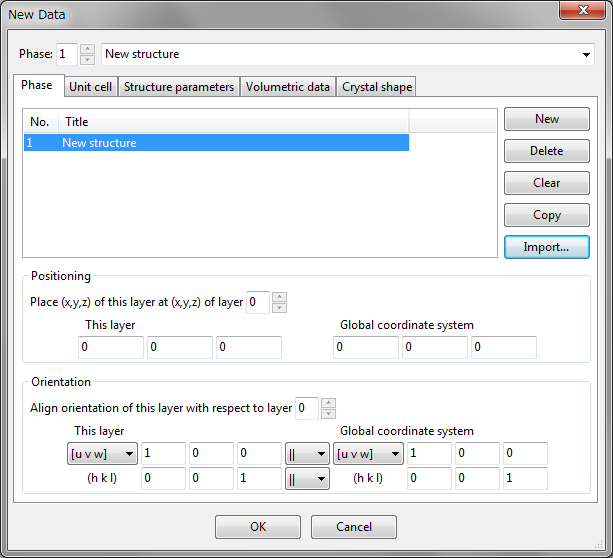The height and width of the screenshot is (558, 613).
Task: Open the Structure parameters tab
Action: (179, 87)
